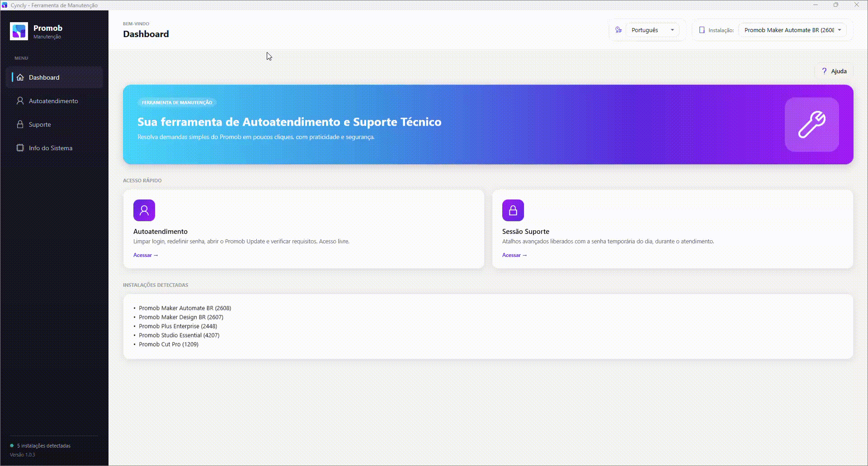This screenshot has width=868, height=466.
Task: Click the wrench icon in banner
Action: click(812, 124)
